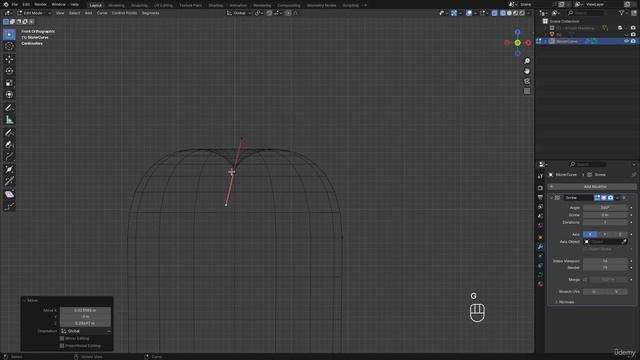
Task: Select the Select Box tool
Action: point(9,34)
